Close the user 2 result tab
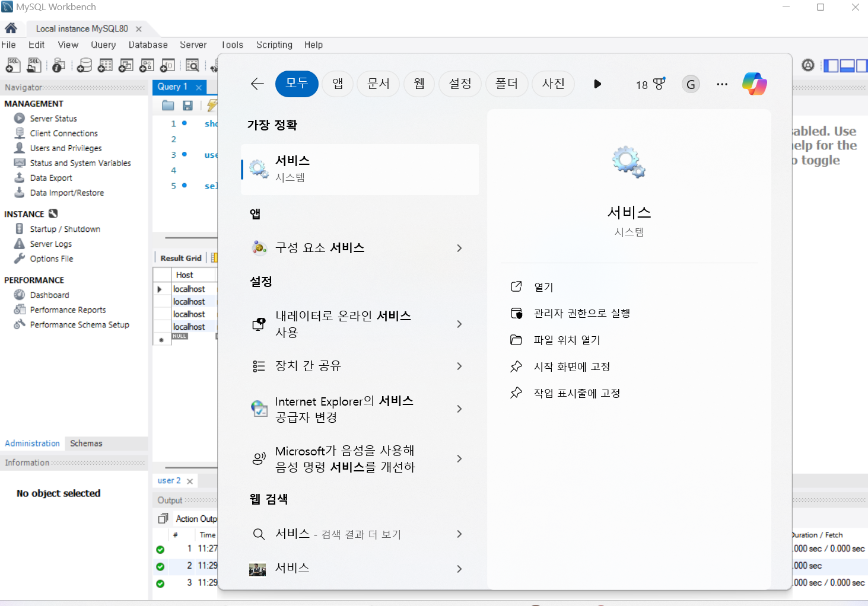Viewport: 868px width, 606px height. pyautogui.click(x=190, y=481)
